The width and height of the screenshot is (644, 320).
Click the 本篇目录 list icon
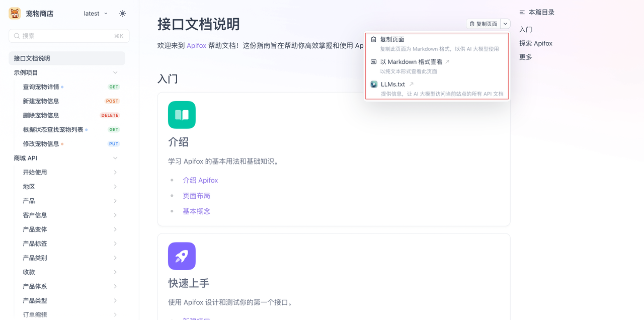tap(522, 12)
